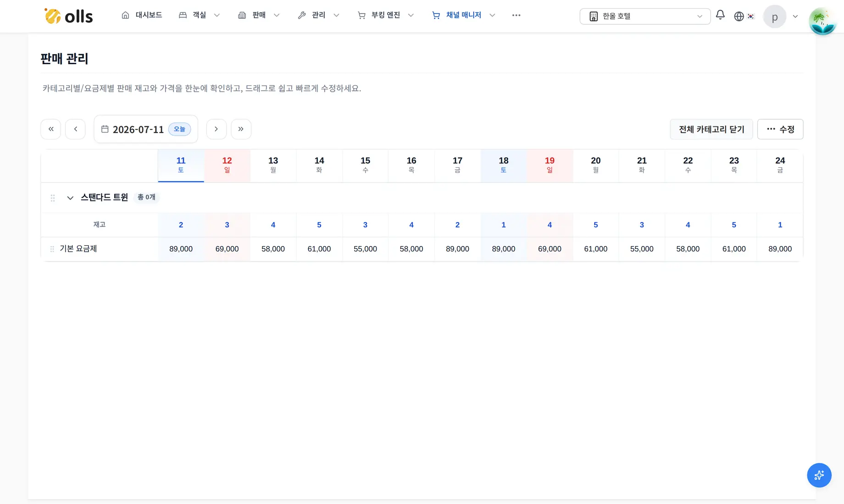Grab the 기본 요금제 drag handle
This screenshot has width=844, height=504.
click(x=52, y=249)
